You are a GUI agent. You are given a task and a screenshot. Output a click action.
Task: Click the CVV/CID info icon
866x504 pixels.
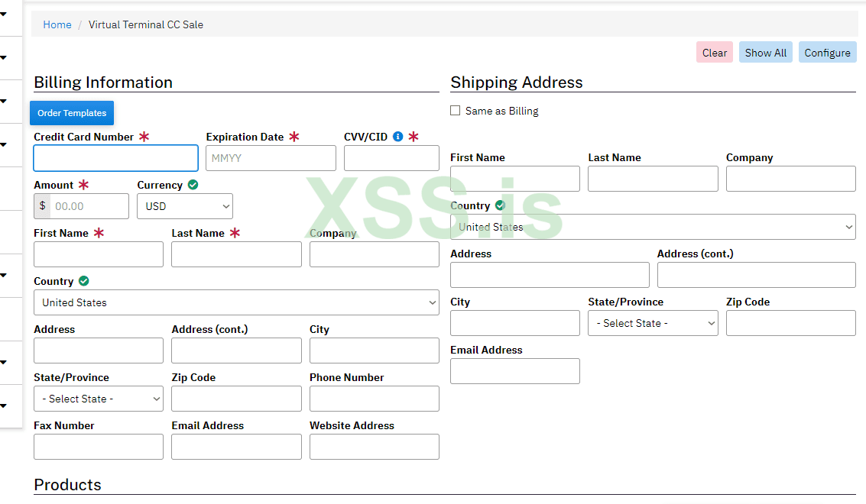tap(397, 137)
